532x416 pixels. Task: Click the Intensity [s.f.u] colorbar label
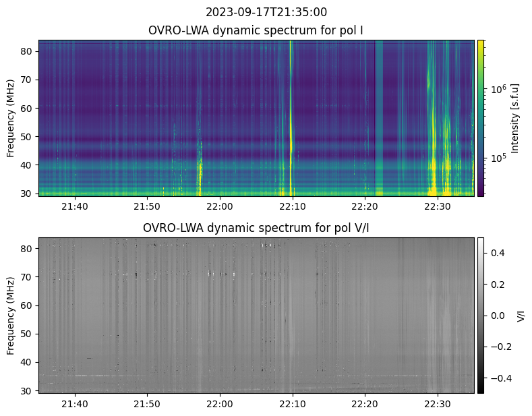(516, 118)
